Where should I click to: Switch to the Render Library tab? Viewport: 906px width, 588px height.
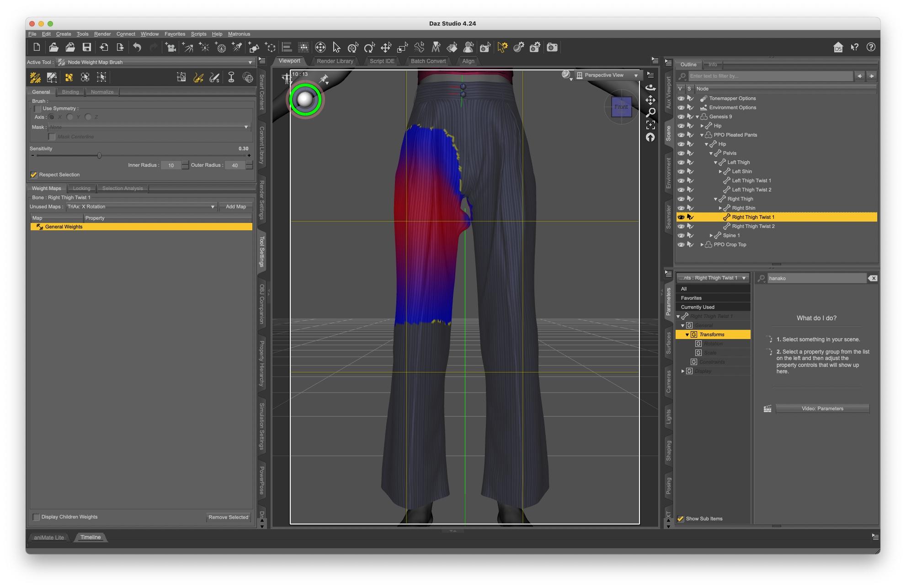click(335, 61)
